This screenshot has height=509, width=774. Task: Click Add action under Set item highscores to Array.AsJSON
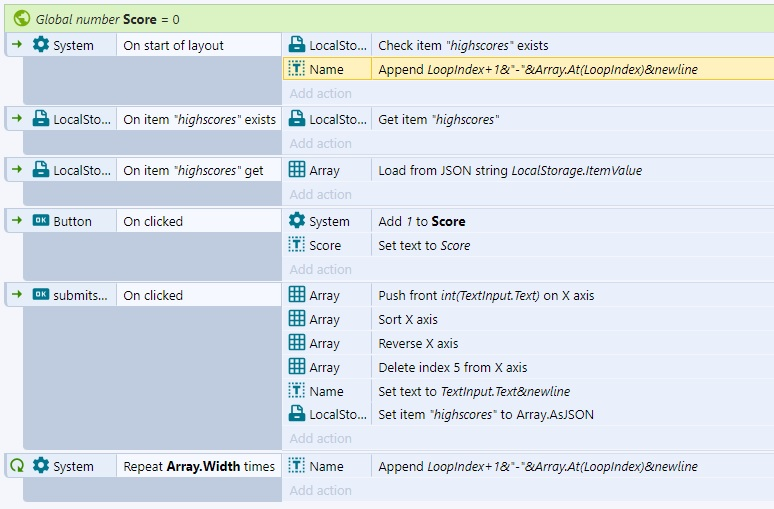[x=320, y=438]
